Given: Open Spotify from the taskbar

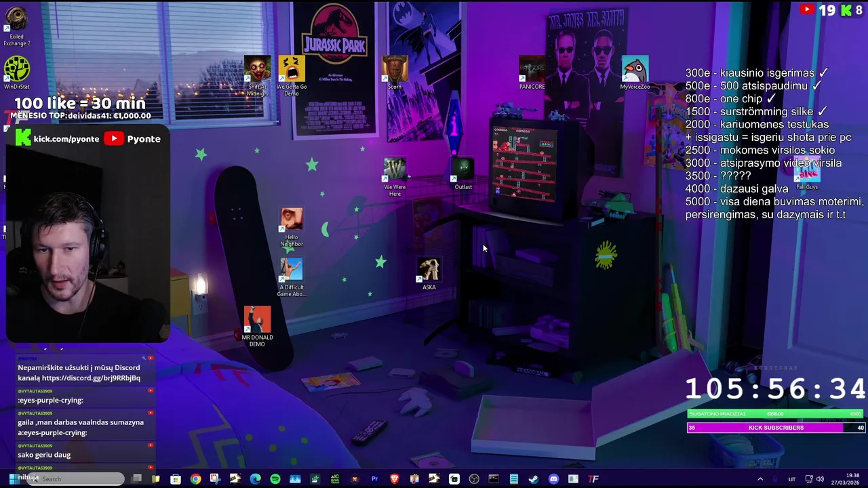Looking at the screenshot, I should (275, 479).
